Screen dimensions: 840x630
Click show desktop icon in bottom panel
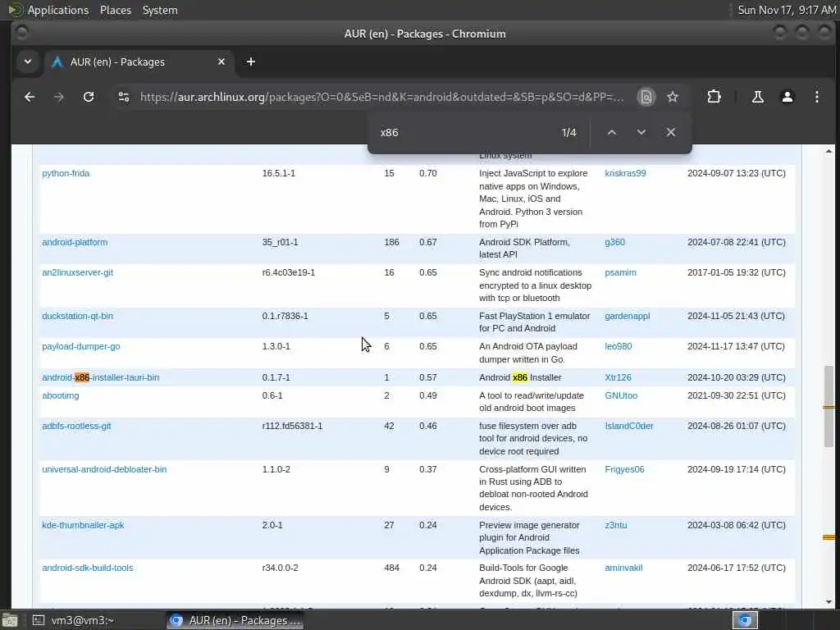pos(10,620)
